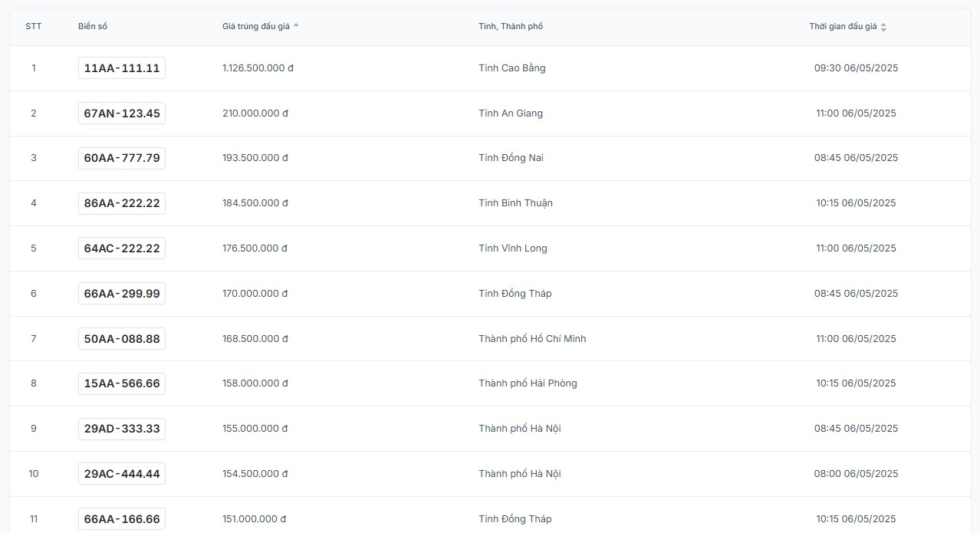
Task: Open plate 50AA-088.88 from Hồ Chí Minh
Action: point(122,339)
